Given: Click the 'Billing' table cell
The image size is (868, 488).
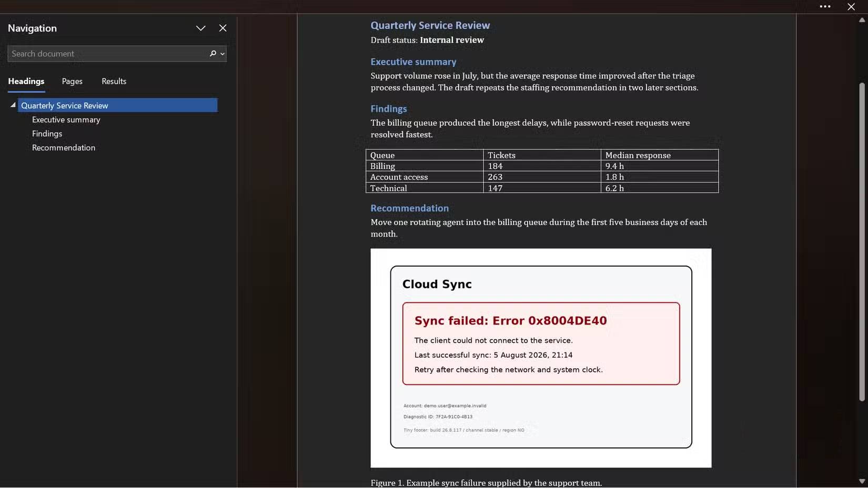Looking at the screenshot, I should point(425,166).
